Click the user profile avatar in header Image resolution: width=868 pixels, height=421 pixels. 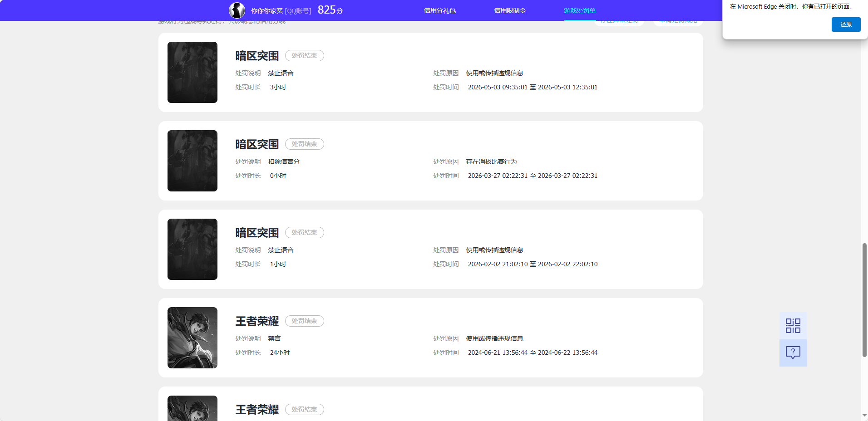237,10
